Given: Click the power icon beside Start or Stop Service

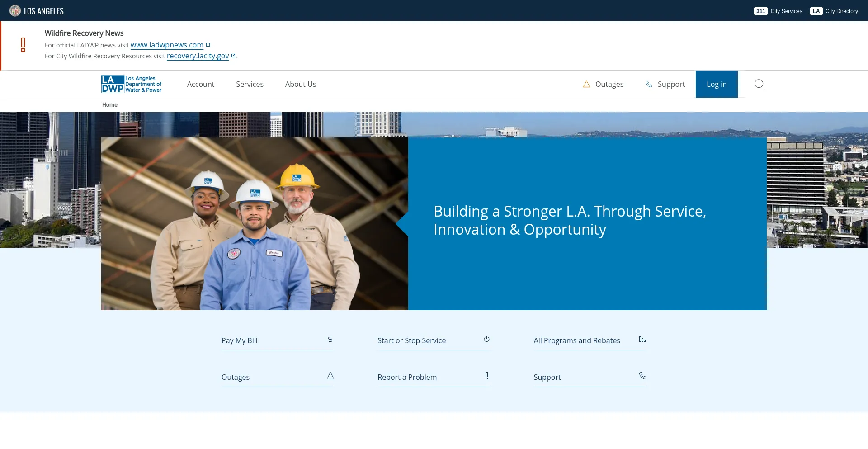Looking at the screenshot, I should (486, 339).
